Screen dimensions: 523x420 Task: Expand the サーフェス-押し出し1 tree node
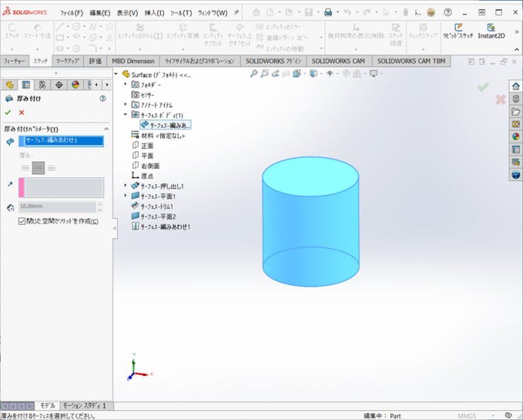click(126, 186)
